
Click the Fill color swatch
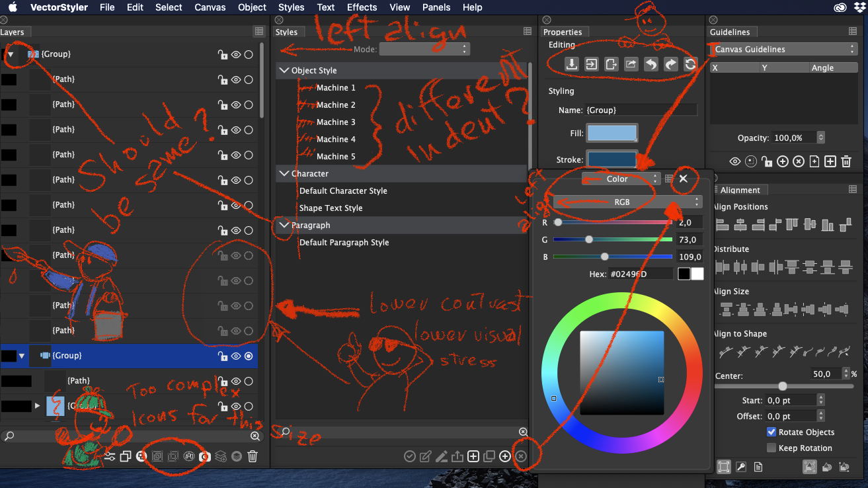pos(612,133)
